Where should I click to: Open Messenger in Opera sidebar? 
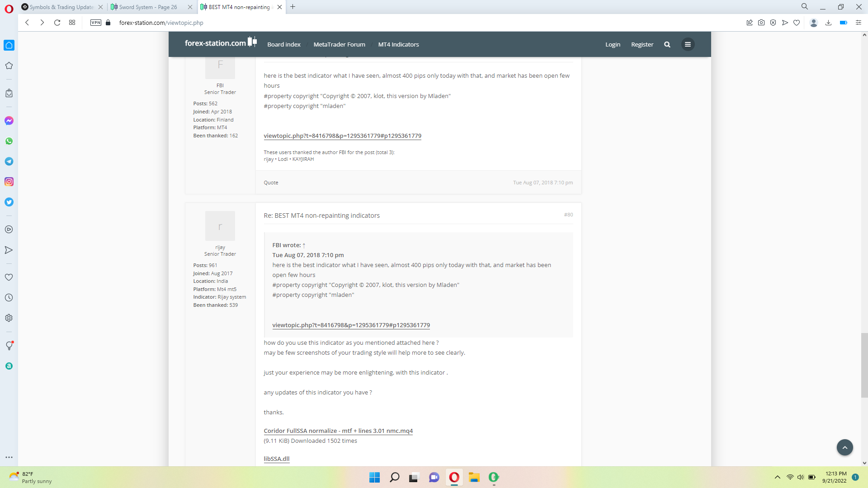(9, 121)
